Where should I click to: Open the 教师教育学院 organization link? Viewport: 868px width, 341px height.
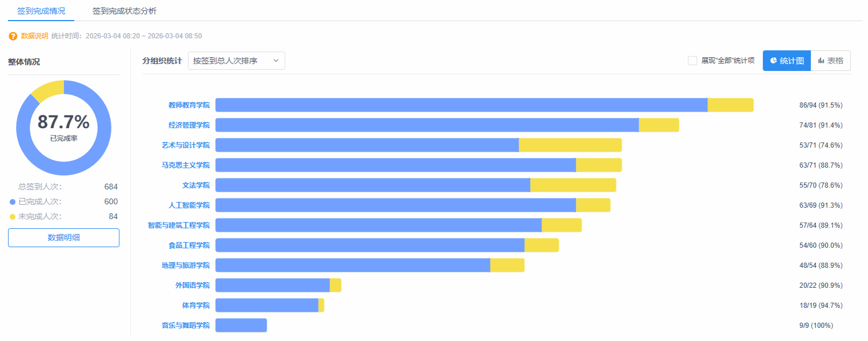[189, 105]
